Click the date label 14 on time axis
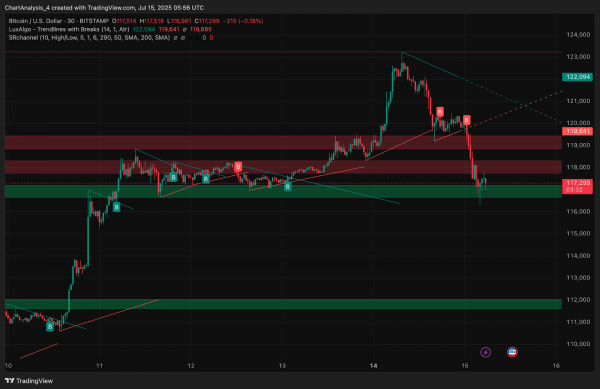The width and height of the screenshot is (600, 389). [373, 366]
